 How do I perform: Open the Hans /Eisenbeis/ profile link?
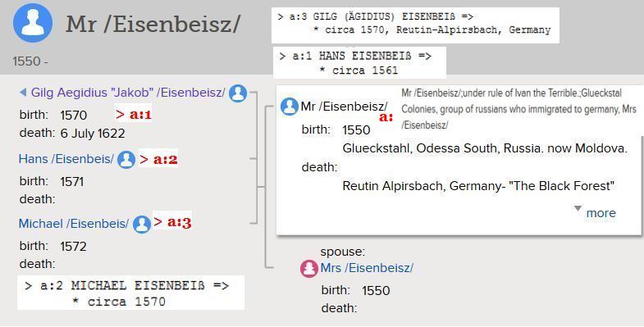(x=66, y=159)
